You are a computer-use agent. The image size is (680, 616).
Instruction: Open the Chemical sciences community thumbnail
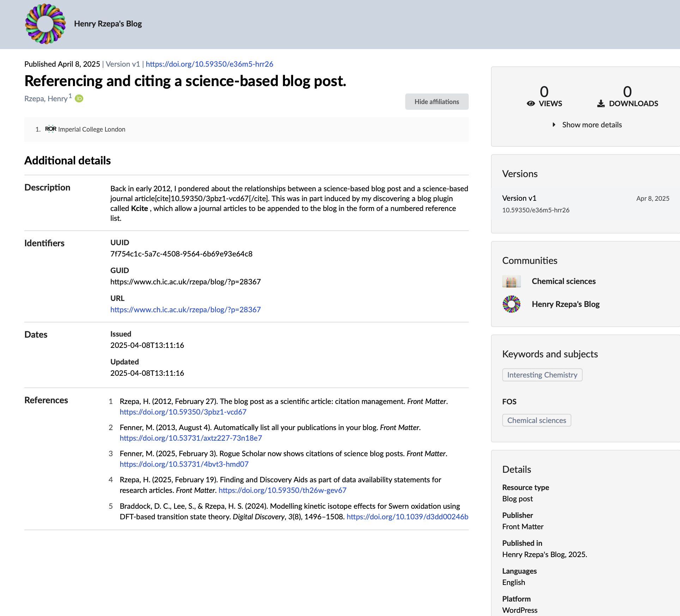click(511, 282)
